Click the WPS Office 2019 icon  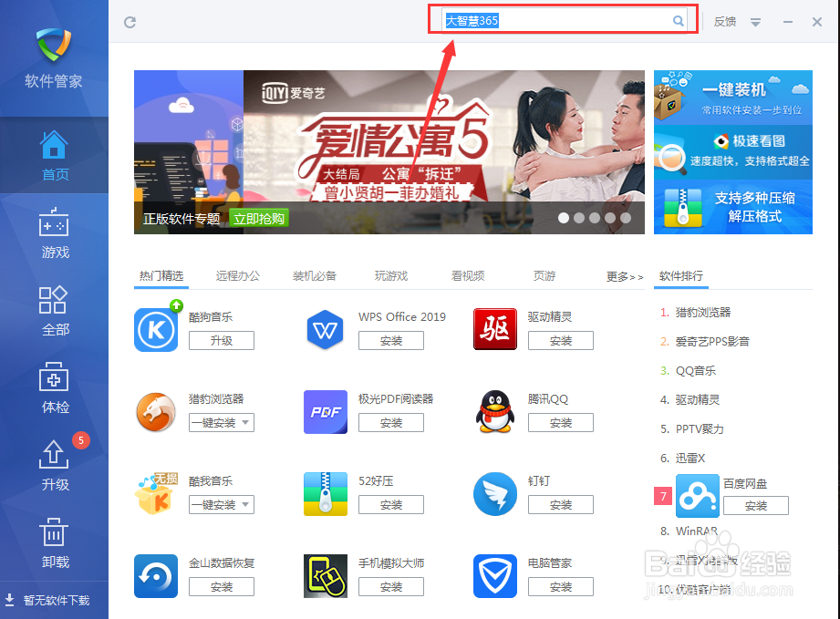(x=326, y=329)
